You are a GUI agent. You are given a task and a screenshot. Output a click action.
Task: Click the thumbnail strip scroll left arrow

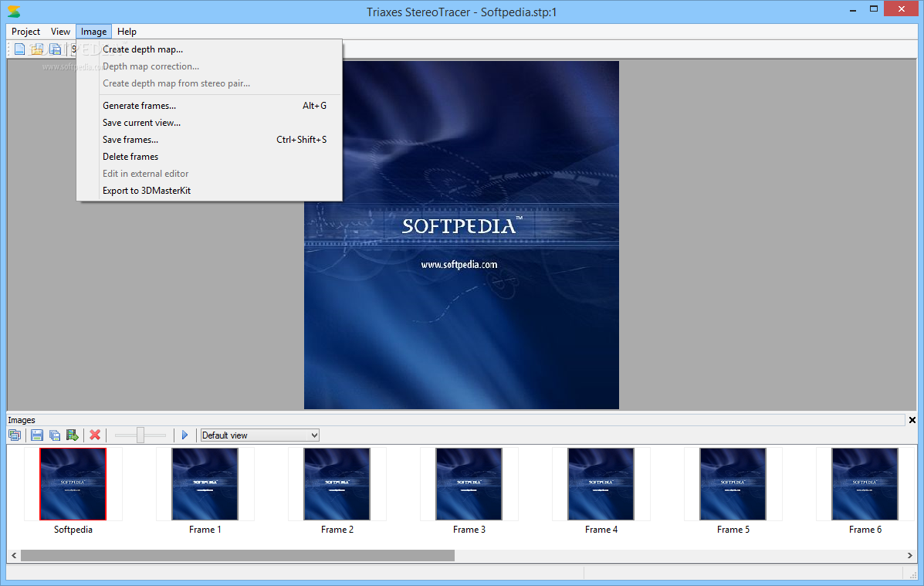coord(14,555)
